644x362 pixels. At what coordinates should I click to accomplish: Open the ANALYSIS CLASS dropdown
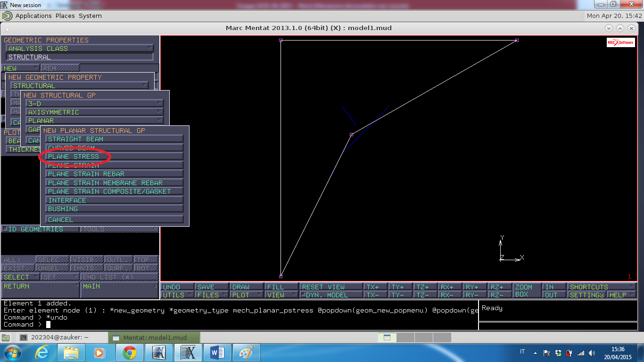point(80,49)
